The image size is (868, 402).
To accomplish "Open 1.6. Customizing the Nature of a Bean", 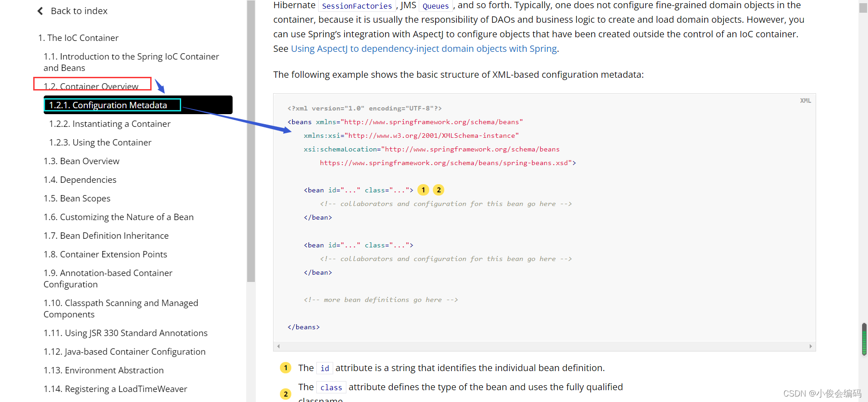I will [119, 217].
